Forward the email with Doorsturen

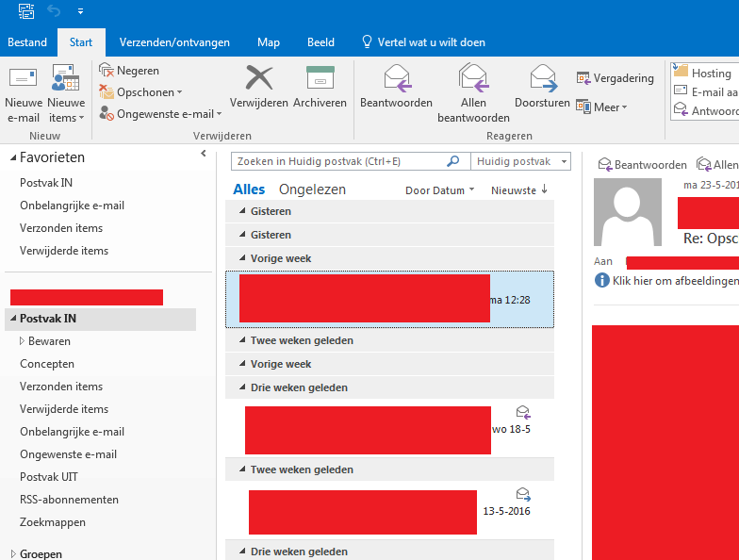[x=542, y=79]
